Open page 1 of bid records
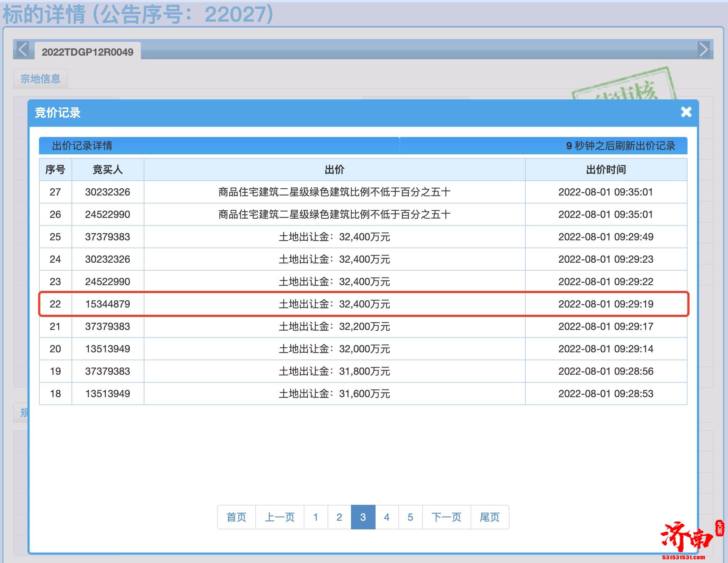 pyautogui.click(x=316, y=517)
